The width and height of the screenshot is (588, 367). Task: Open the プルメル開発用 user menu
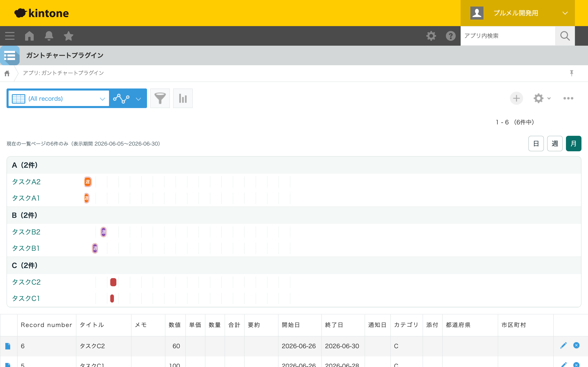click(x=518, y=13)
